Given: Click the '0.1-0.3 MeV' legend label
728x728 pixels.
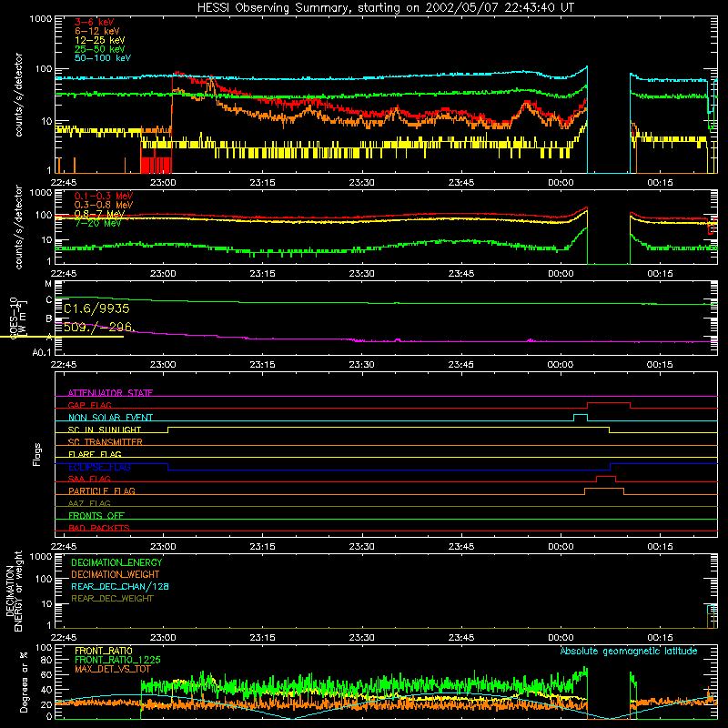Looking at the screenshot, I should tap(104, 196).
